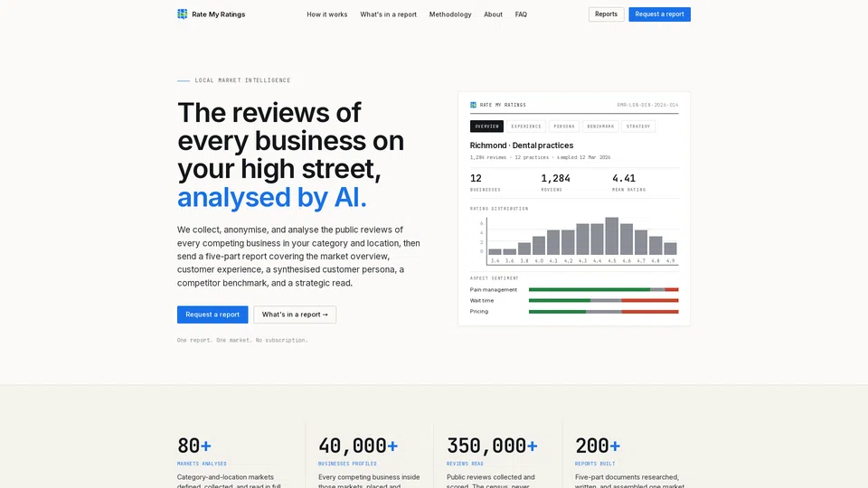The width and height of the screenshot is (868, 488).
Task: Click the Wait time sentiment bar
Action: point(603,300)
